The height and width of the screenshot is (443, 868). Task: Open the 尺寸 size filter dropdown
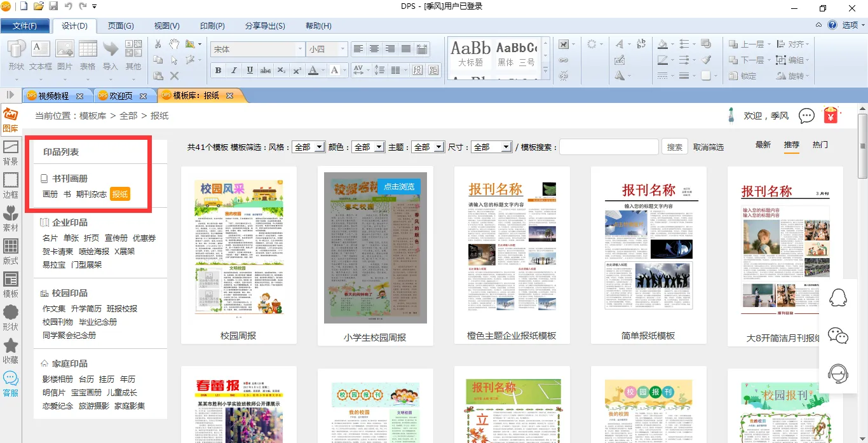(x=491, y=147)
